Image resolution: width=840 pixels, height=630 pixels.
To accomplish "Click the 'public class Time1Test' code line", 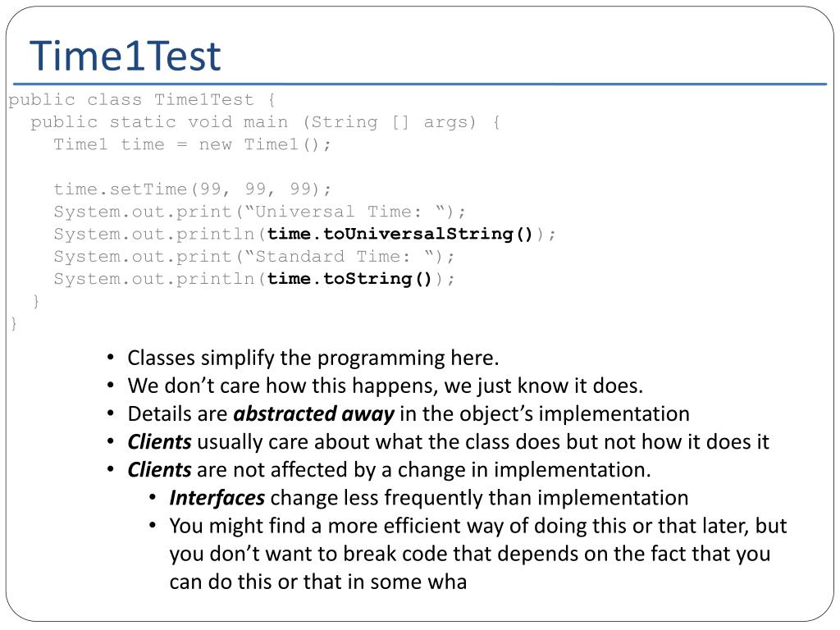I will pyautogui.click(x=142, y=100).
